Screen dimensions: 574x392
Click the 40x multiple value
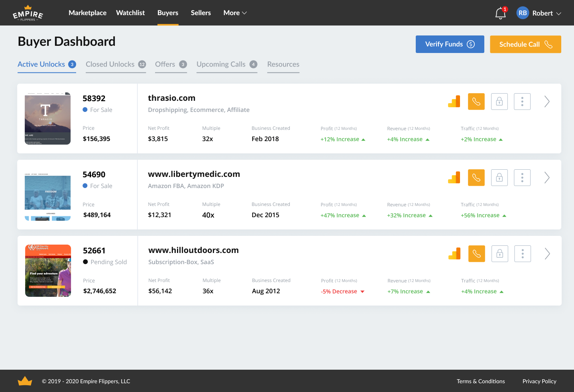tap(208, 215)
